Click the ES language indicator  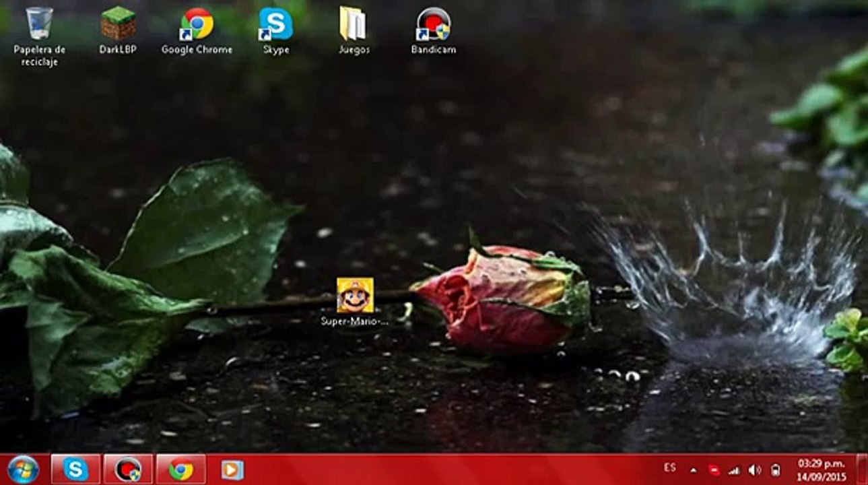(669, 467)
